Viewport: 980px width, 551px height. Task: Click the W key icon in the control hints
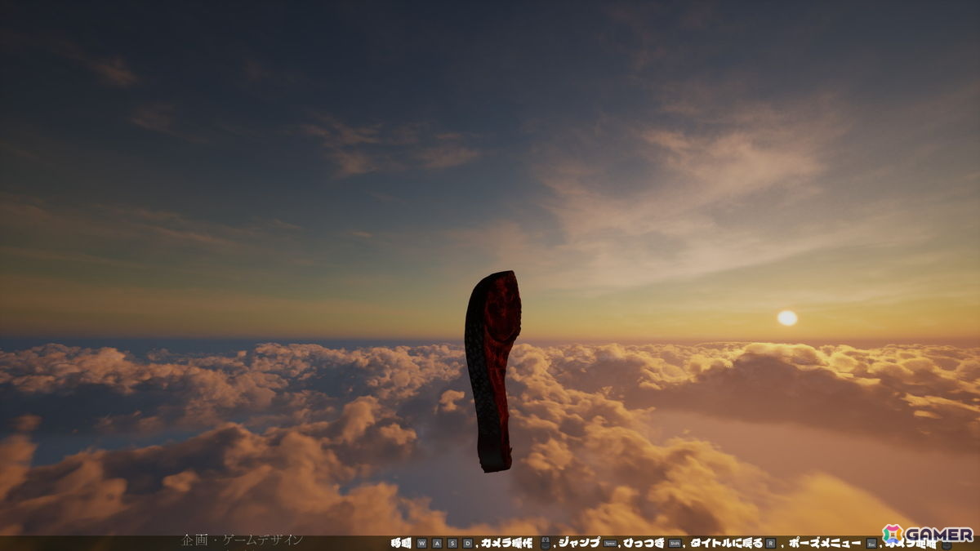coord(421,543)
